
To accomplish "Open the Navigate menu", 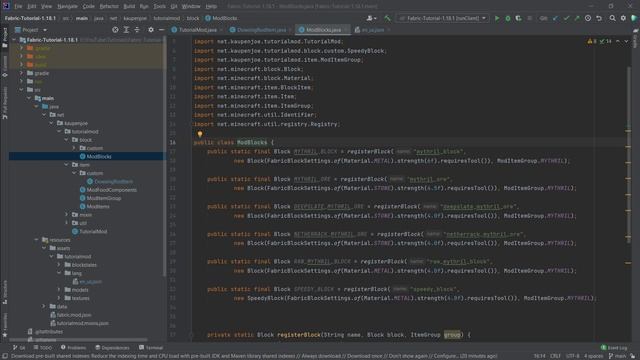I will 67,7.
